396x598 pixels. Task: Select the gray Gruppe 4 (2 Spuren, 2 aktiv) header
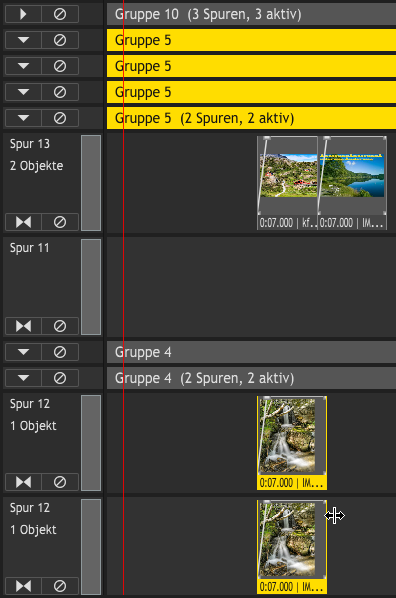coord(251,378)
